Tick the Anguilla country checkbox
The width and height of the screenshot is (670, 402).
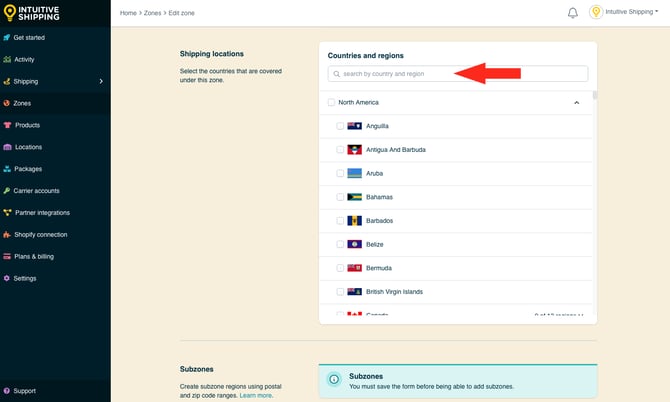340,126
